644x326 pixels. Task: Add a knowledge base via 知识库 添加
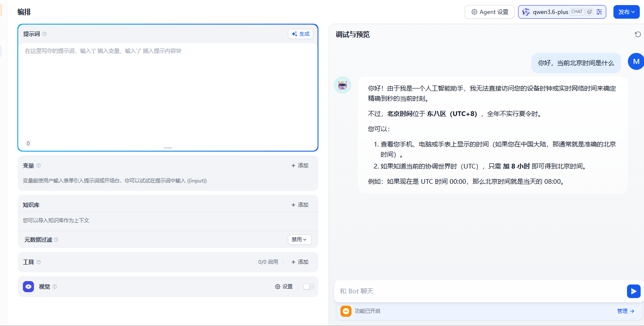[x=300, y=205]
